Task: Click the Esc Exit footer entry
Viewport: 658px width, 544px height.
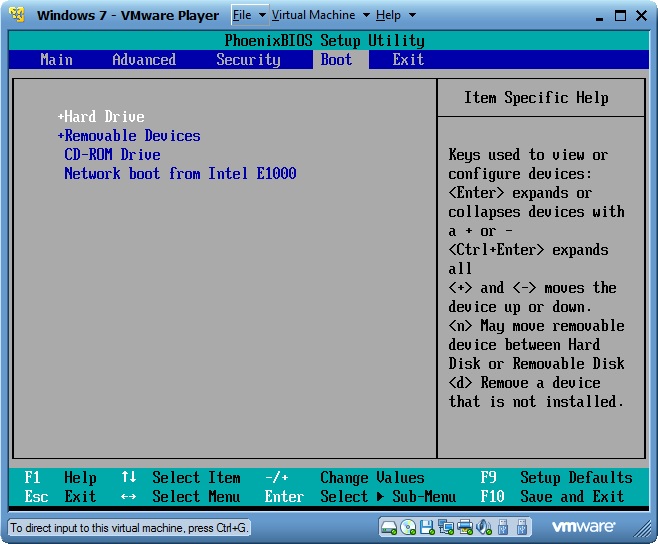Action: point(60,497)
